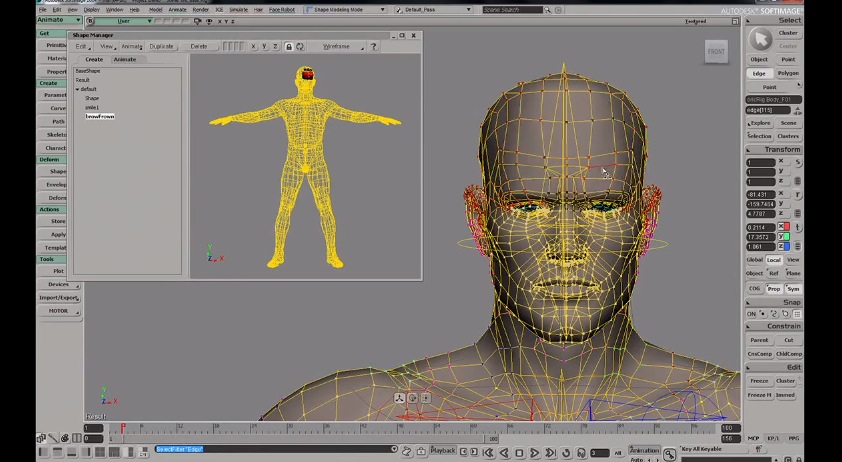The height and width of the screenshot is (462, 842).
Task: Switch to Create tab in Shape Manager
Action: (x=94, y=60)
